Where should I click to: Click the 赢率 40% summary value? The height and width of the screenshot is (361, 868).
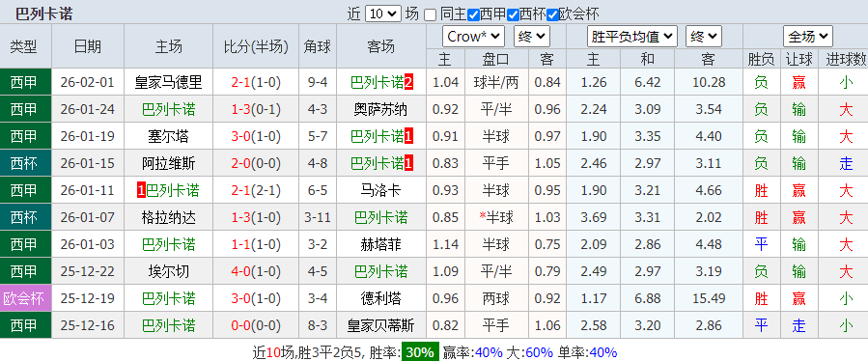(490, 352)
